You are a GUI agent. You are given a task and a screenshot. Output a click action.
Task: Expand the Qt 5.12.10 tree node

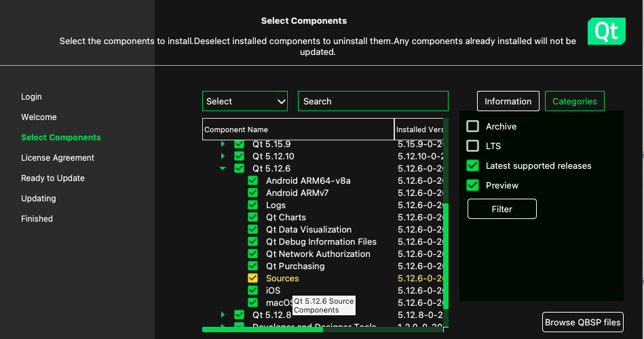tap(223, 156)
